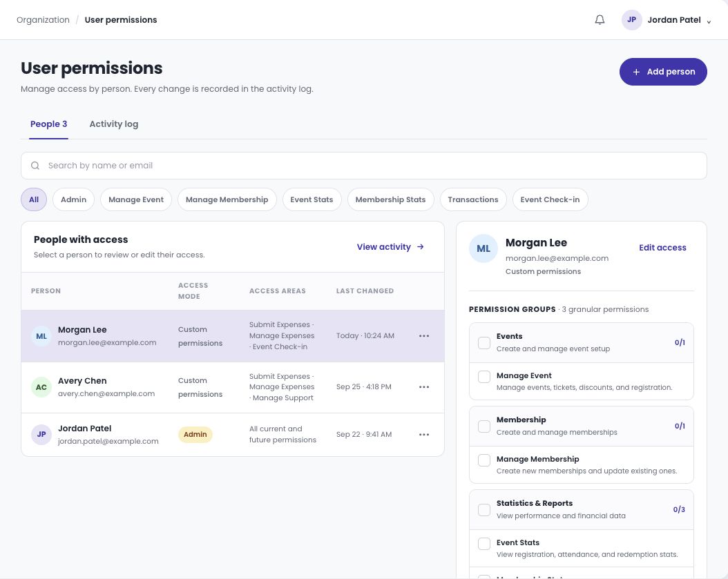Open more options for Avery Chen row
This screenshot has width=728, height=579.
(x=424, y=387)
